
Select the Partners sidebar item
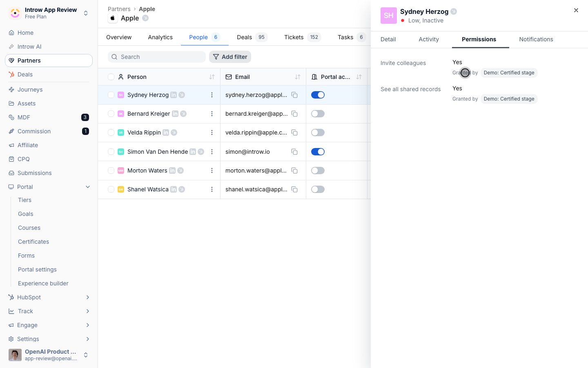coord(49,61)
